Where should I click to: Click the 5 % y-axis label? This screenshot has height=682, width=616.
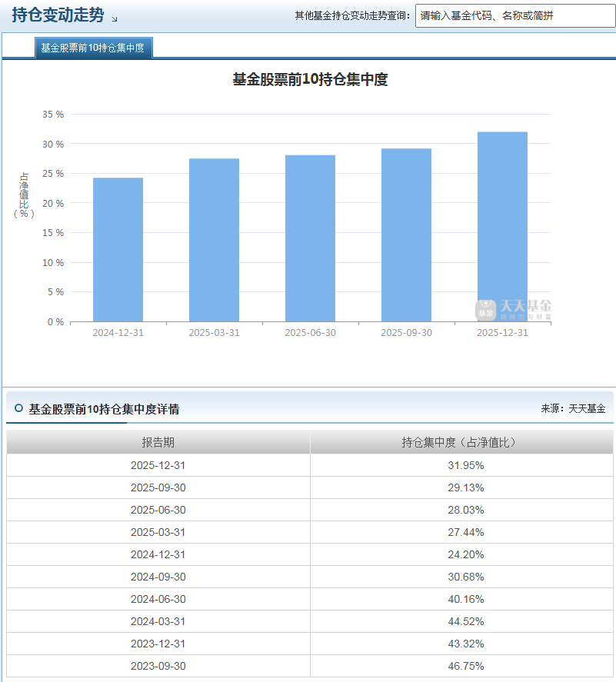pos(55,292)
